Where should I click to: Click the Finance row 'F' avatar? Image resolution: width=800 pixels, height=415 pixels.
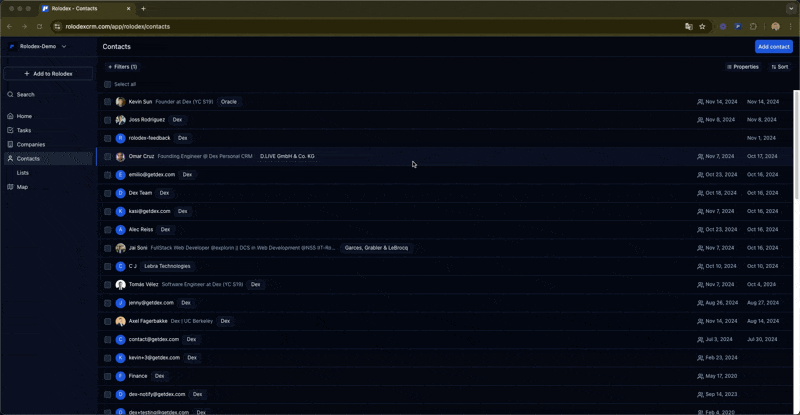tap(120, 376)
